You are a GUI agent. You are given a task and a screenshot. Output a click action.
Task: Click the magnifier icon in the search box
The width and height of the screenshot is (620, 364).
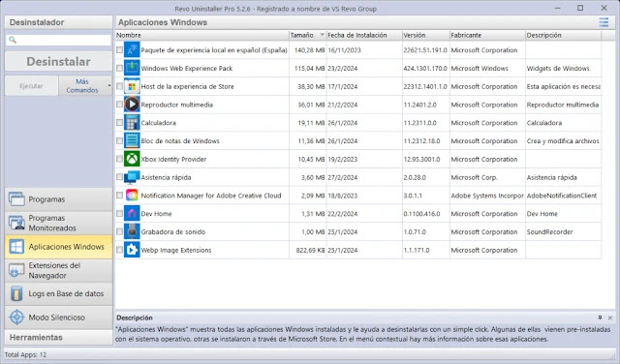[13, 40]
